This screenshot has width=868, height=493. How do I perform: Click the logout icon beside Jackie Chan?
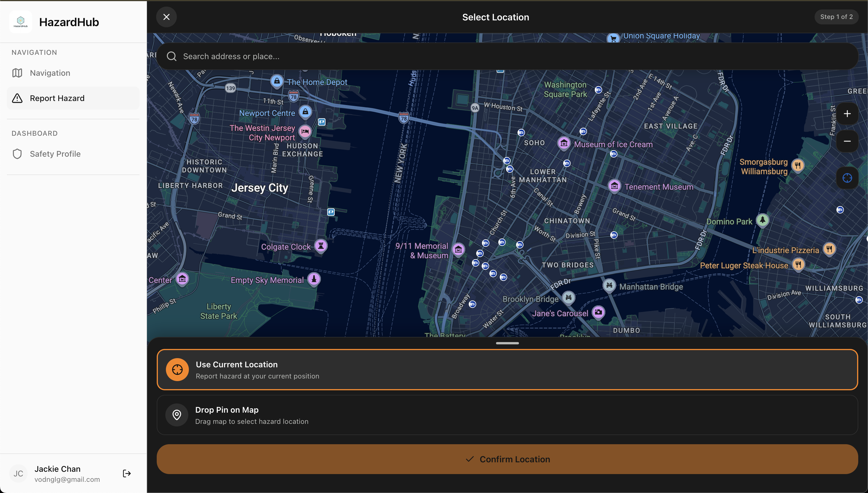[x=127, y=473]
